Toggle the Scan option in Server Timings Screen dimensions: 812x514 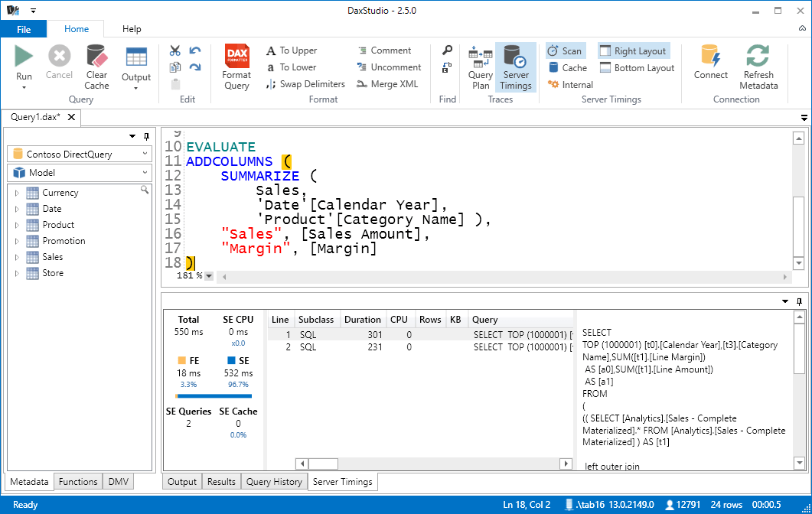(x=566, y=50)
